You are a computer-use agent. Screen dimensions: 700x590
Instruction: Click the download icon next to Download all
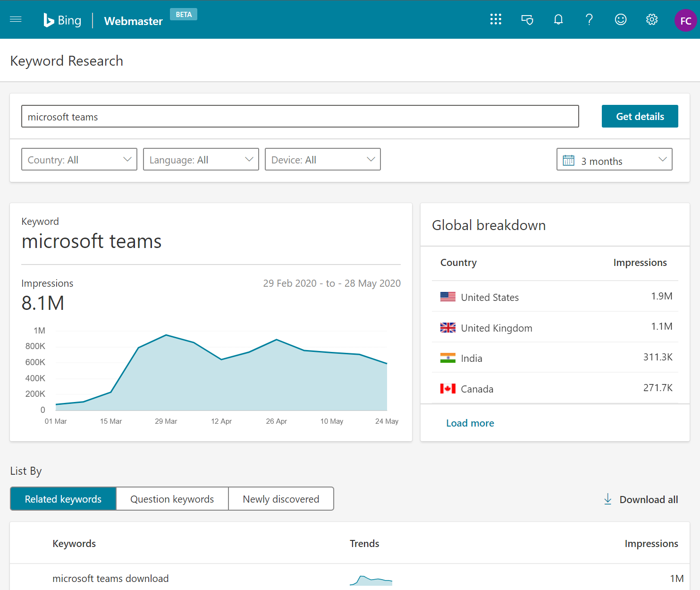[x=608, y=499]
